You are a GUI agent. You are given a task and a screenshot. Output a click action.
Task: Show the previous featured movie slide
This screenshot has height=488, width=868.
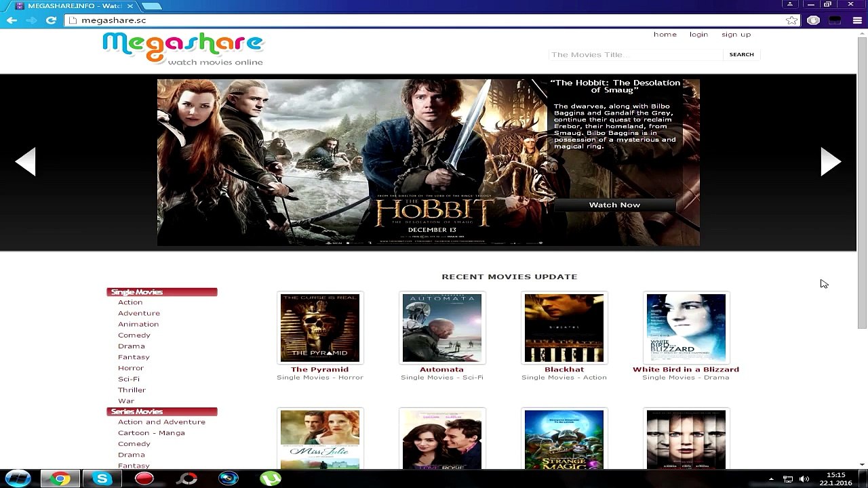click(26, 162)
